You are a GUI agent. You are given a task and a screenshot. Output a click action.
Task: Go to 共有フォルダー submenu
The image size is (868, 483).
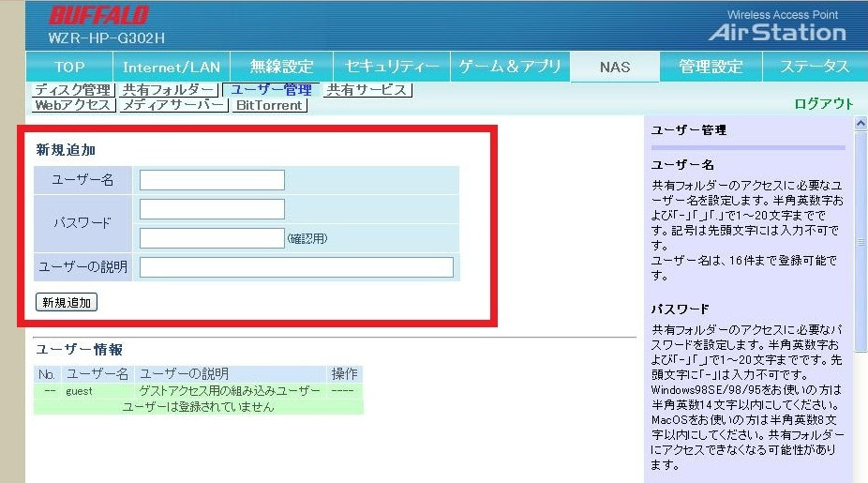coord(169,90)
